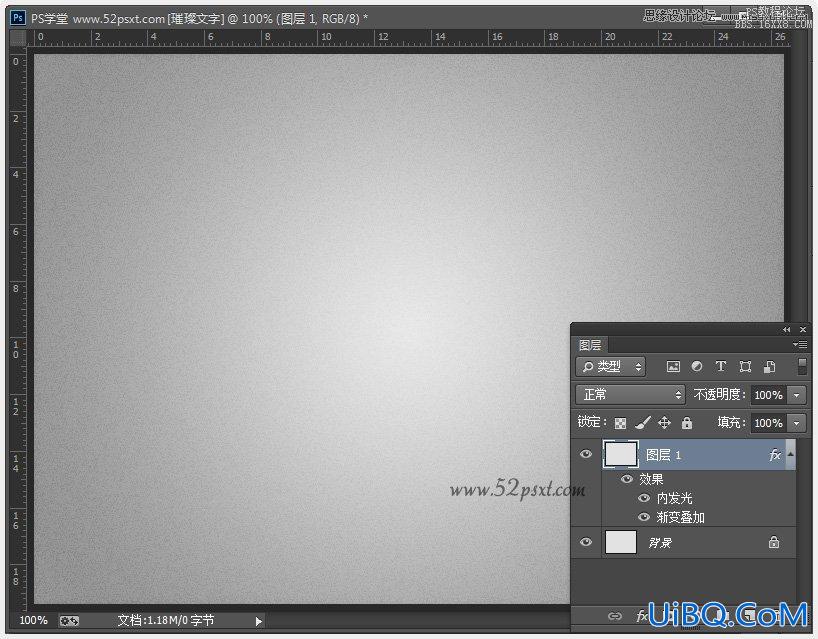Open the 类型 filter type dropdown
The height and width of the screenshot is (639, 818).
610,367
